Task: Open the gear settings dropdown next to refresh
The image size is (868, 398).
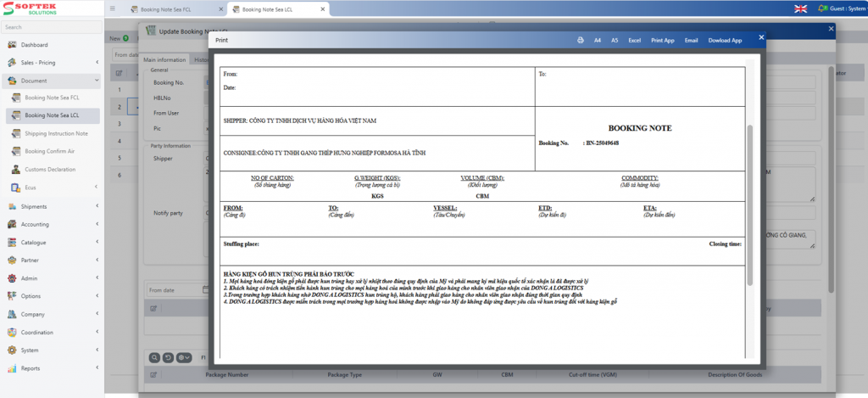Action: point(184,357)
